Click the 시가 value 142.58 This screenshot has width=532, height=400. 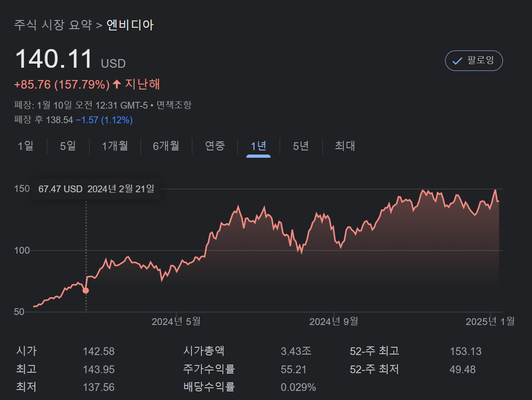point(99,351)
